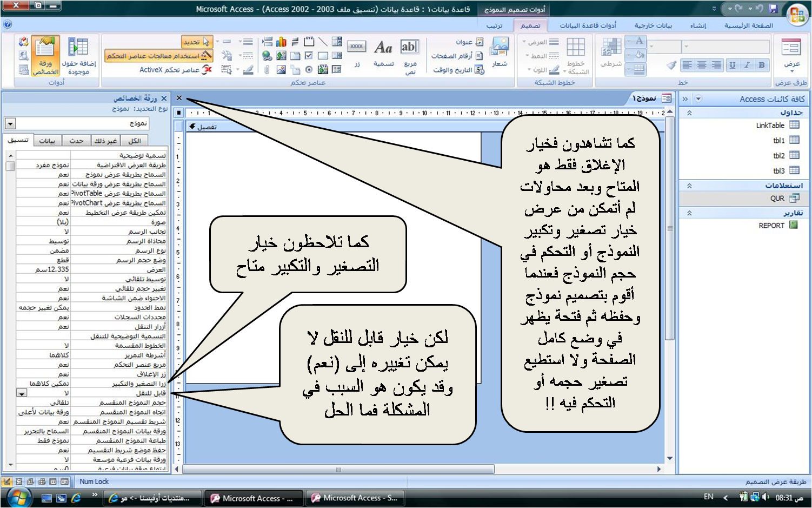Open the gridline width (العرض) dropdown

[x=541, y=42]
